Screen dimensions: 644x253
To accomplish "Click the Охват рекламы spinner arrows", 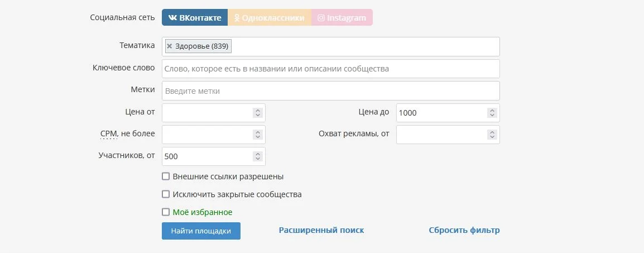I will [x=492, y=135].
